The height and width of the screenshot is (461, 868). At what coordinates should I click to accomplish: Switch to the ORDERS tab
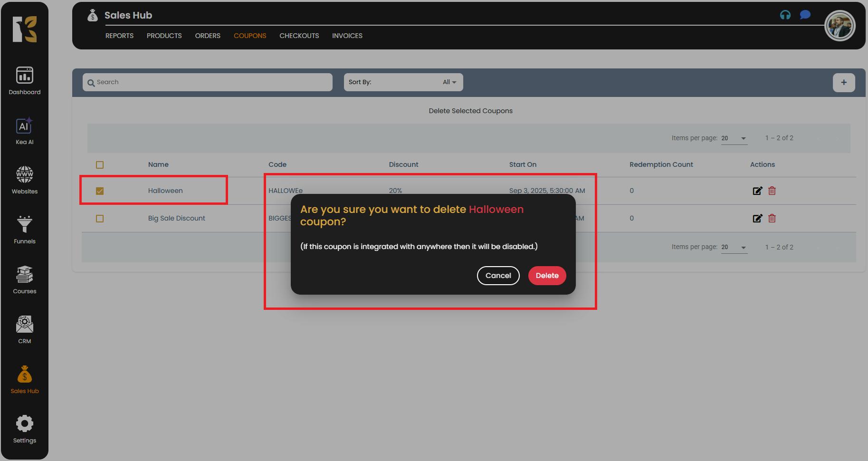pos(208,36)
